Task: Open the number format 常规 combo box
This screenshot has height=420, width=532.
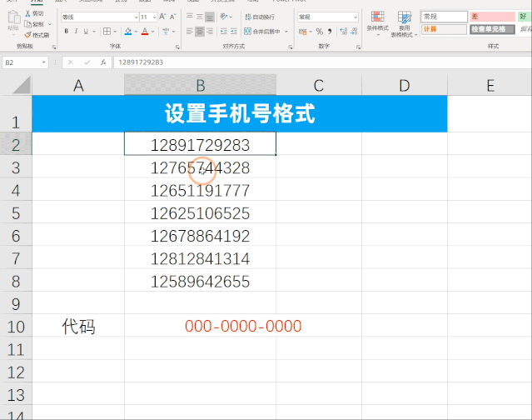Action: coord(328,17)
